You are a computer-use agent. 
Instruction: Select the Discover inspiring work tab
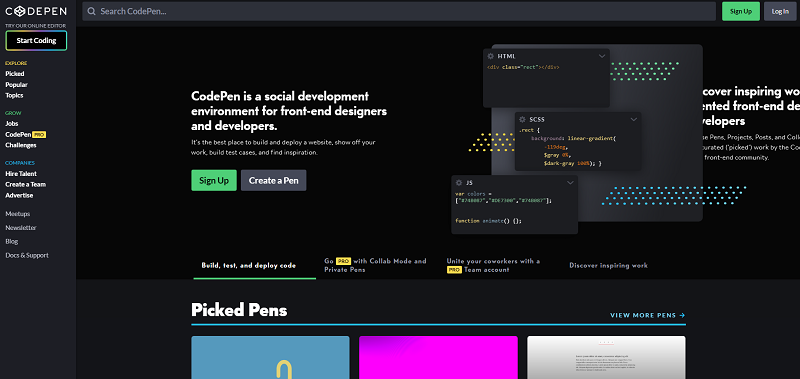pyautogui.click(x=609, y=265)
